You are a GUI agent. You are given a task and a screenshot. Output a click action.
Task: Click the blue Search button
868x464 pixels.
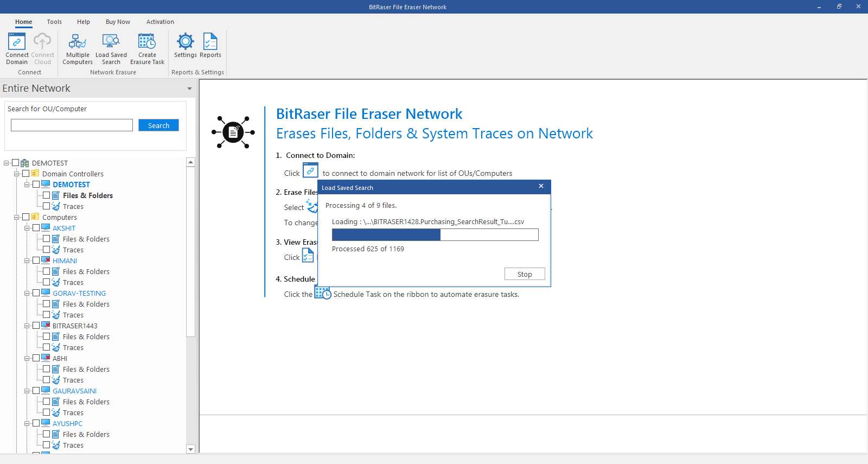(158, 125)
